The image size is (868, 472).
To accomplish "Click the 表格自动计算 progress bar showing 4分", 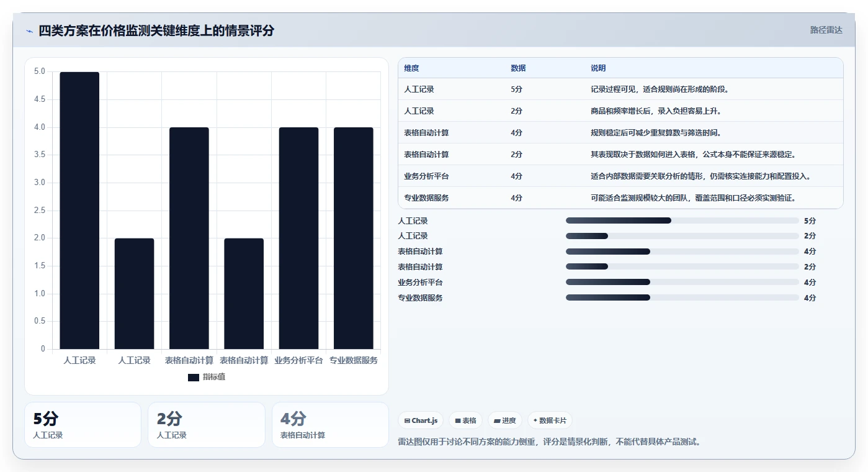I will (682, 252).
